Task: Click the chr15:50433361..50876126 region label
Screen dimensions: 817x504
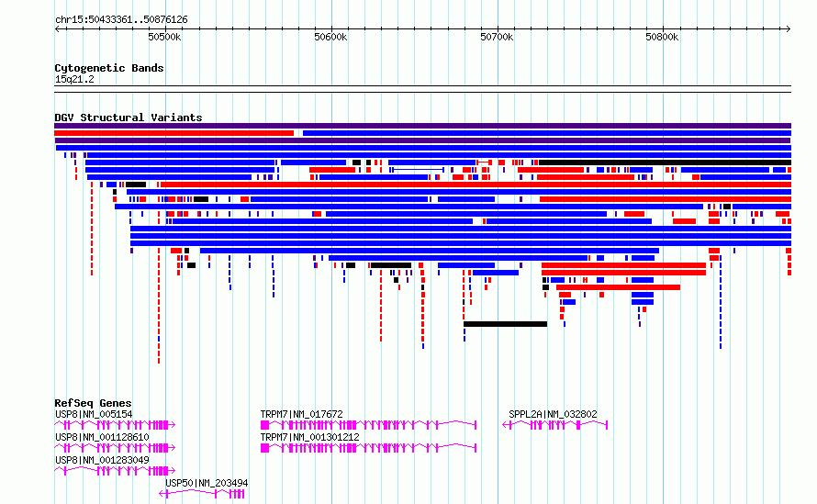Action: [x=121, y=20]
